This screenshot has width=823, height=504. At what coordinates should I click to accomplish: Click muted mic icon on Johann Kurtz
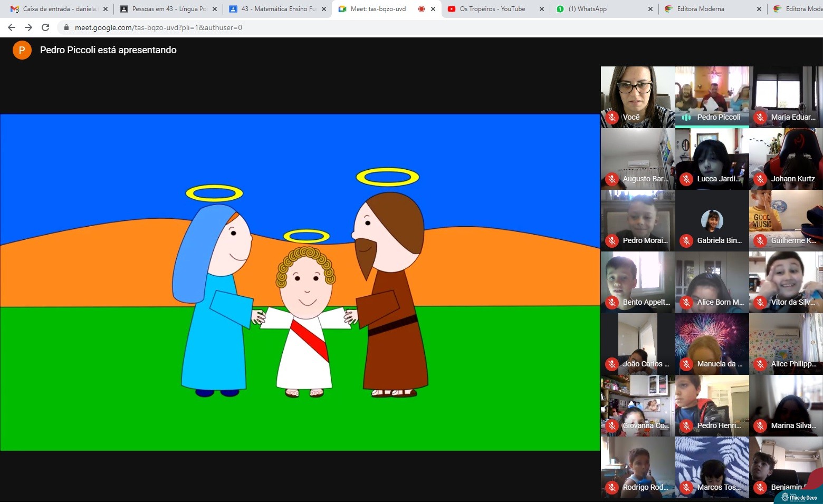[760, 179]
